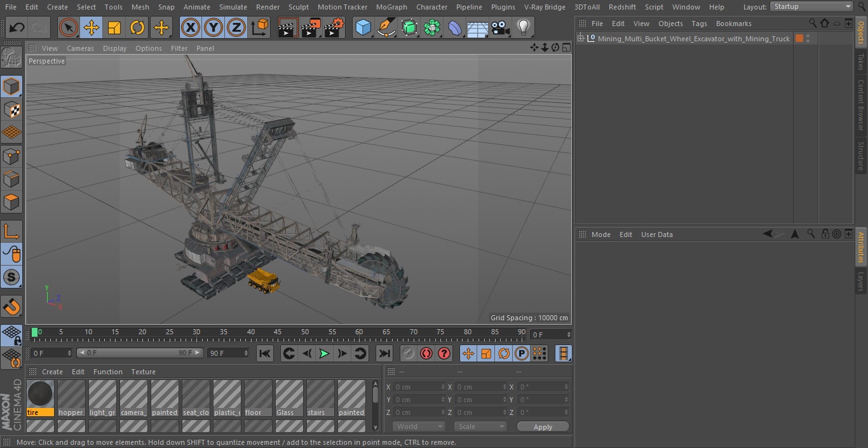Select the Live Selection tool
Screen dimensions: 868x448
click(x=69, y=28)
